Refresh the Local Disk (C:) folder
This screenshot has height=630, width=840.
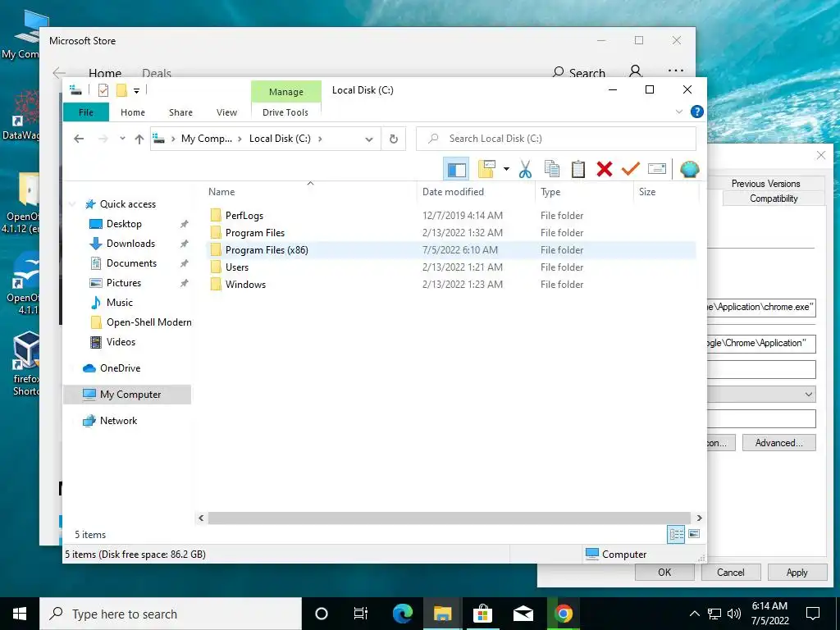pyautogui.click(x=394, y=139)
